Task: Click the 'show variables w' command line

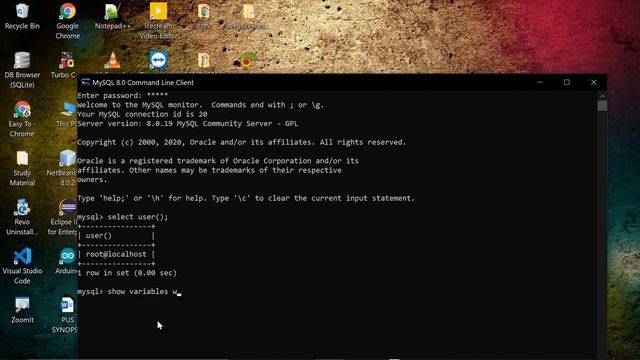Action: [x=129, y=292]
